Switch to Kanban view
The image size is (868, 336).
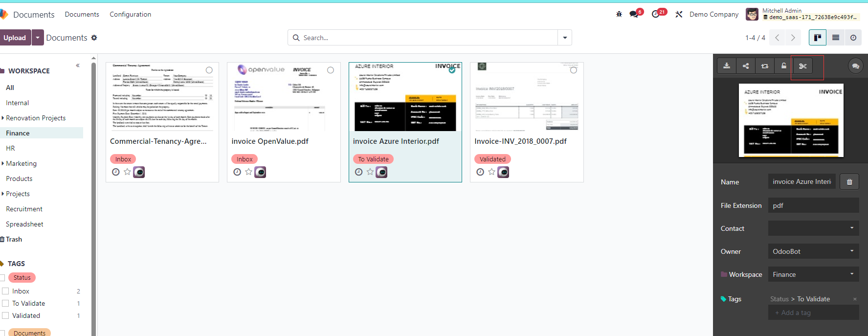point(818,38)
